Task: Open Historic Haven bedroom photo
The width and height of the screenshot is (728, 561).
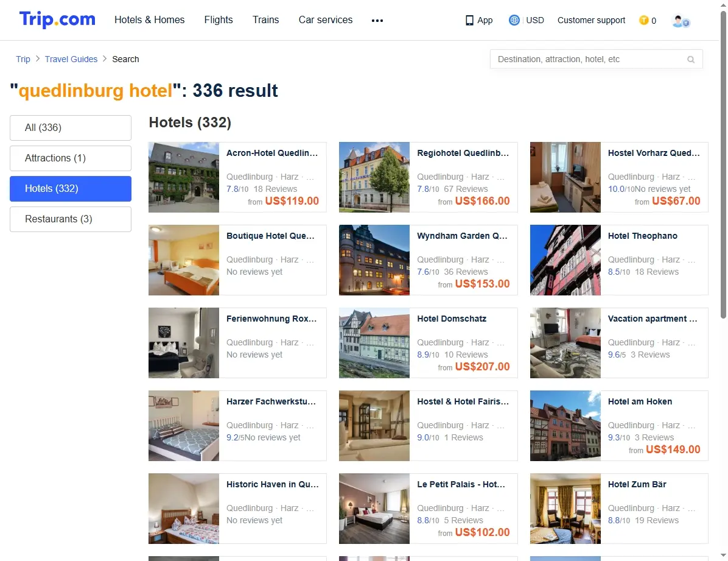Action: tap(184, 509)
